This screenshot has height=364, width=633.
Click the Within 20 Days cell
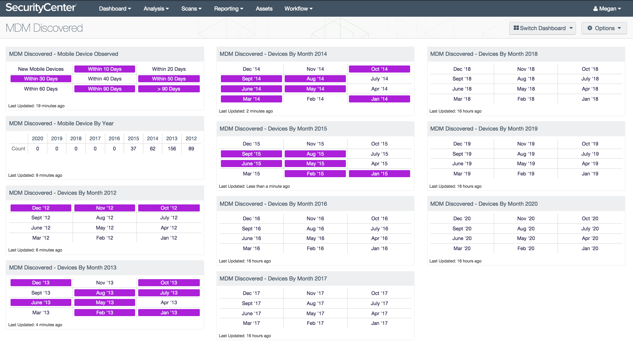coord(169,69)
